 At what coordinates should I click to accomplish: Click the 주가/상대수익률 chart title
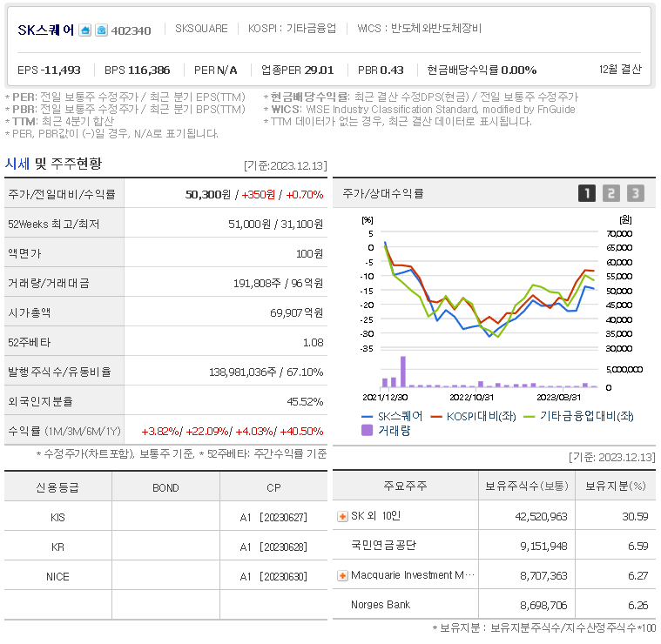coord(383,193)
